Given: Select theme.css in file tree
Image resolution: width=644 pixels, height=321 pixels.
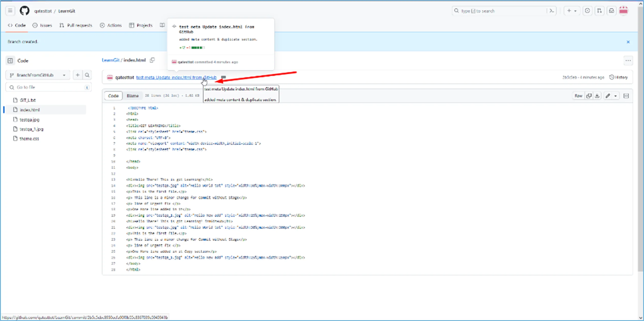Looking at the screenshot, I should tap(29, 139).
